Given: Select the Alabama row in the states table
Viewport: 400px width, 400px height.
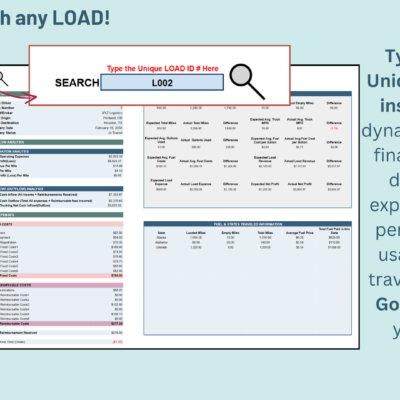Looking at the screenshot, I should click(248, 242).
